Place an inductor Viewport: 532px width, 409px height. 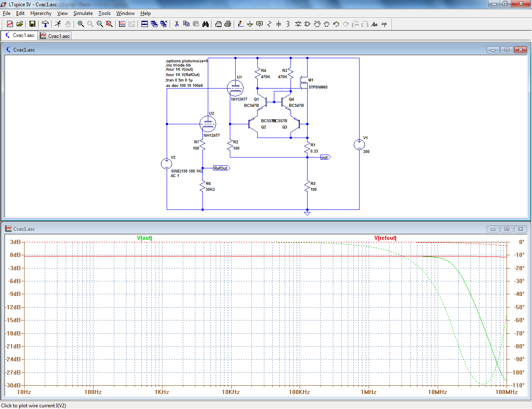(288, 24)
